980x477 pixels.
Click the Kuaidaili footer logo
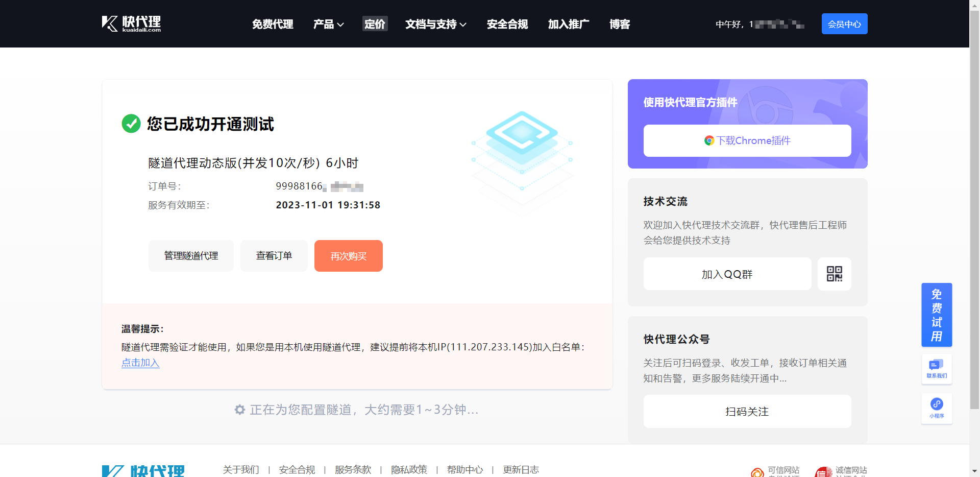click(x=143, y=470)
